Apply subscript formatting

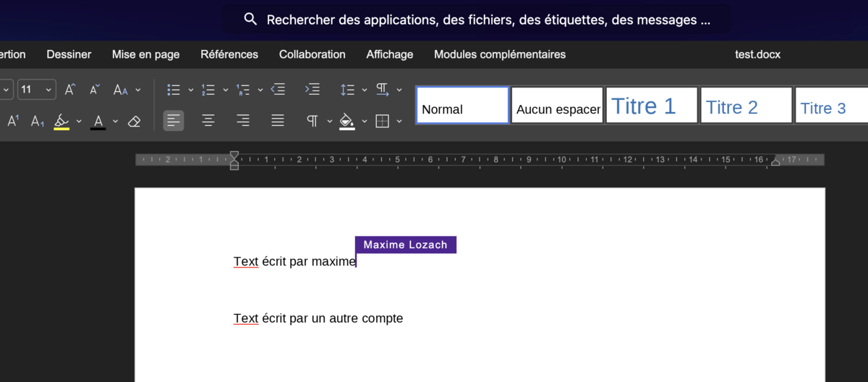(x=38, y=122)
